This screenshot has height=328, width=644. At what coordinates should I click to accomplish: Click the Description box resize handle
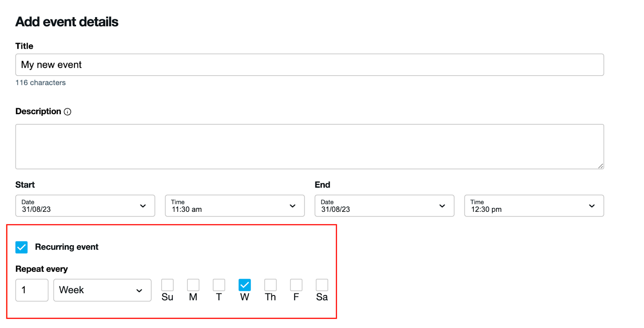pos(600,166)
